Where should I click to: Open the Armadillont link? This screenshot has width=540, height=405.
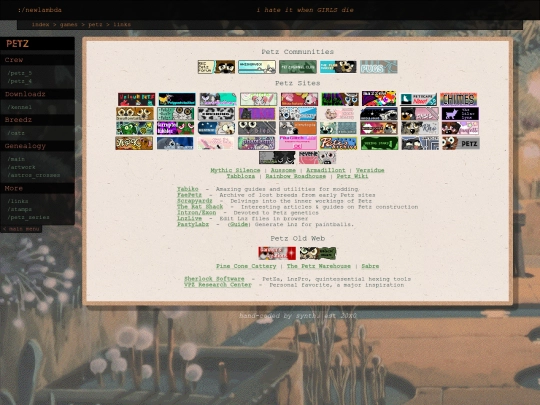326,170
